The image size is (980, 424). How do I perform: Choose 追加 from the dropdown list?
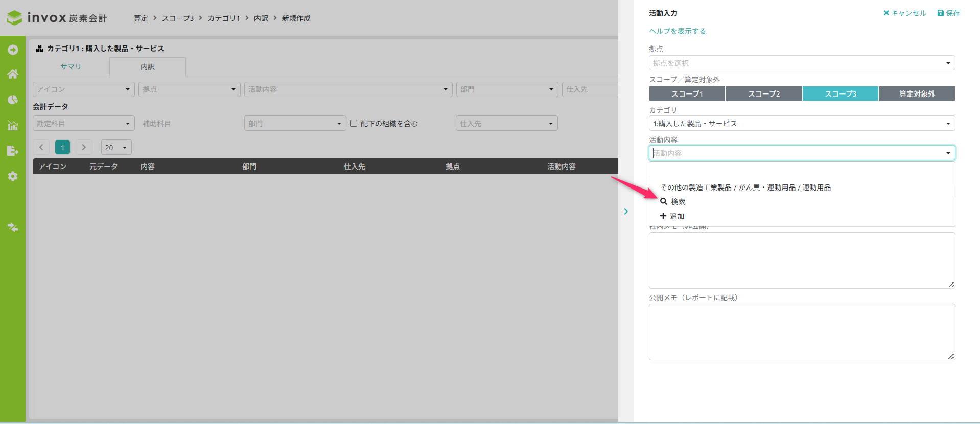[x=676, y=216]
